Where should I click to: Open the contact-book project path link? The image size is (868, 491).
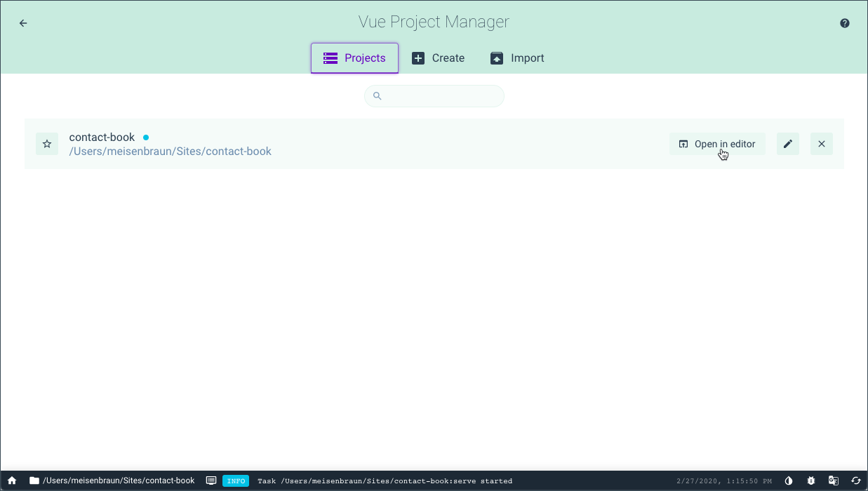170,151
